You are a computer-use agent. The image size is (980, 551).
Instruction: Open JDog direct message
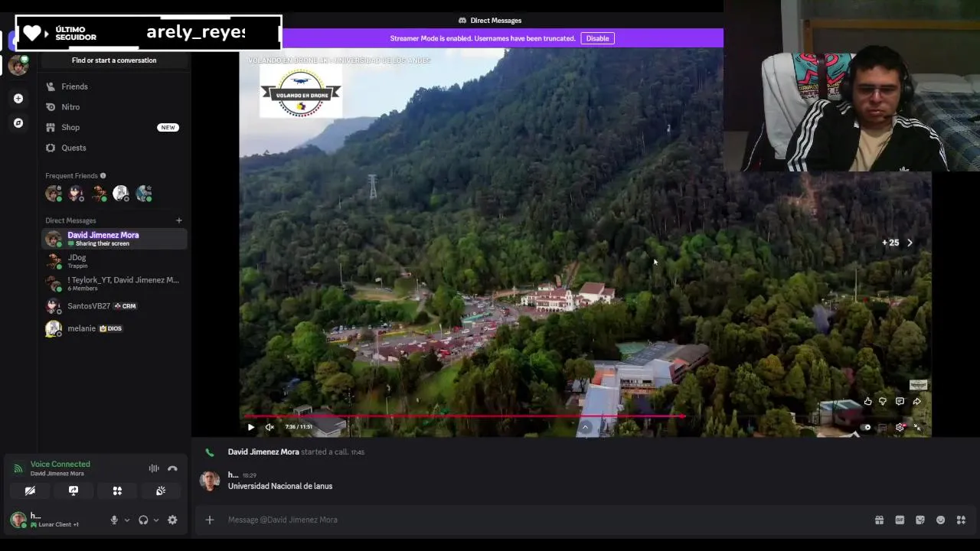click(113, 261)
